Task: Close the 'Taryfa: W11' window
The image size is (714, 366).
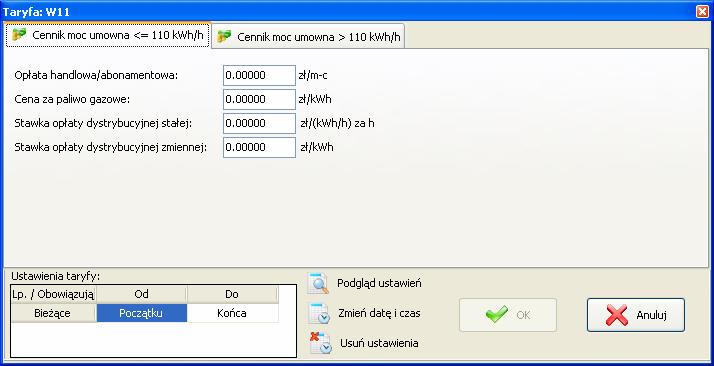Action: point(703,11)
